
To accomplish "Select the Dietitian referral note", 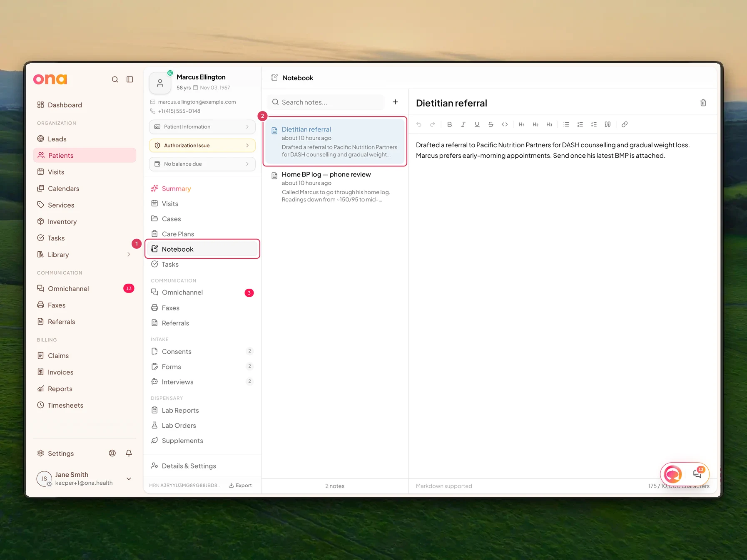I will pos(335,141).
